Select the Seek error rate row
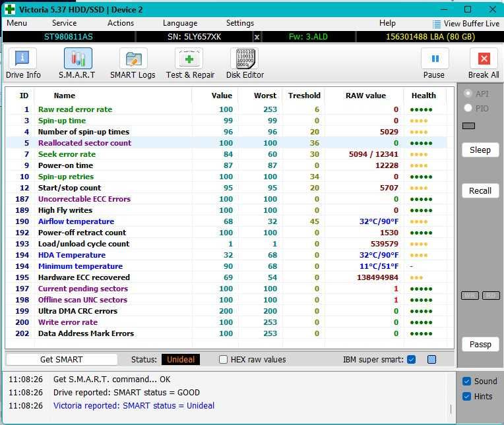Viewport: 504px width, 425px height. 226,154
